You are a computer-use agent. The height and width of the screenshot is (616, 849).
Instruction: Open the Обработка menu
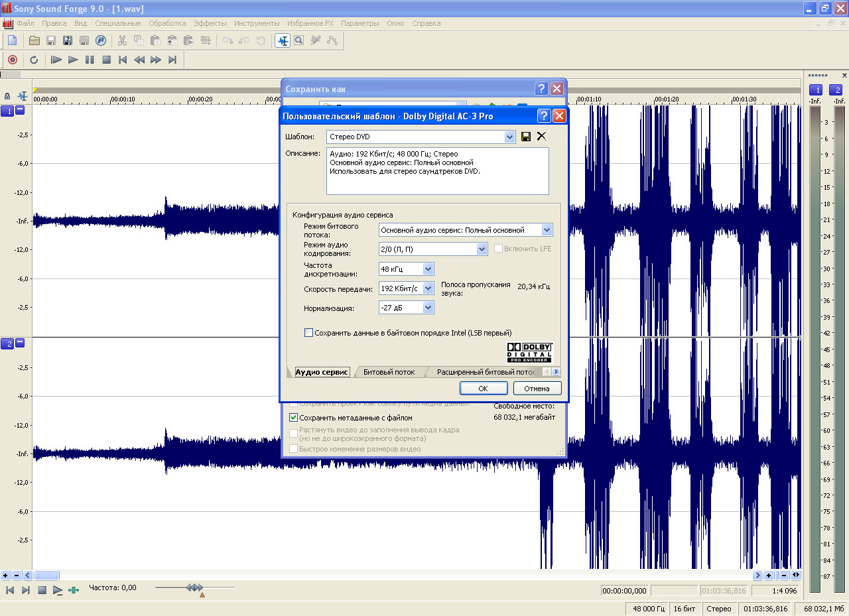click(167, 23)
